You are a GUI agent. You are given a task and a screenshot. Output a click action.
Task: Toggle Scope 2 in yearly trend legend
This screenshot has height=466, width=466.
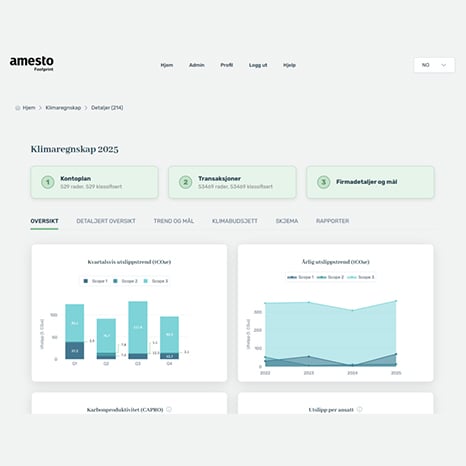tap(330, 277)
